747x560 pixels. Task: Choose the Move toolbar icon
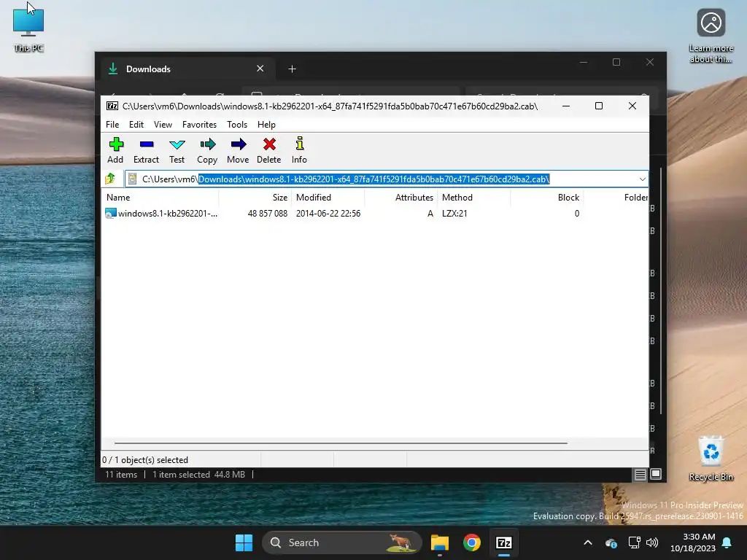[239, 144]
